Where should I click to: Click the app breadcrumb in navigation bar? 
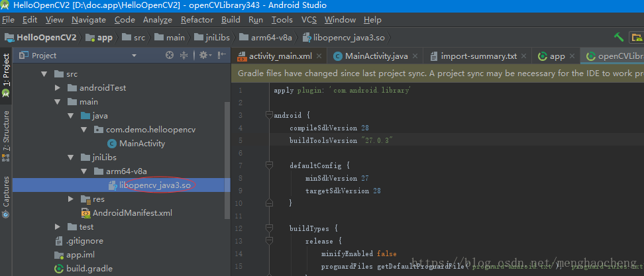click(99, 37)
